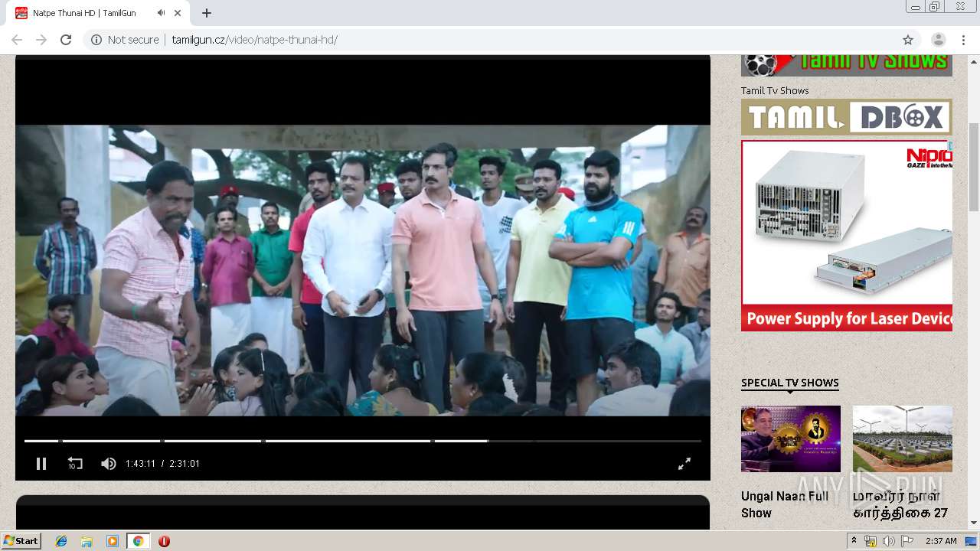The height and width of the screenshot is (551, 980).
Task: Launch Internet Explorer from taskbar
Action: (x=61, y=541)
